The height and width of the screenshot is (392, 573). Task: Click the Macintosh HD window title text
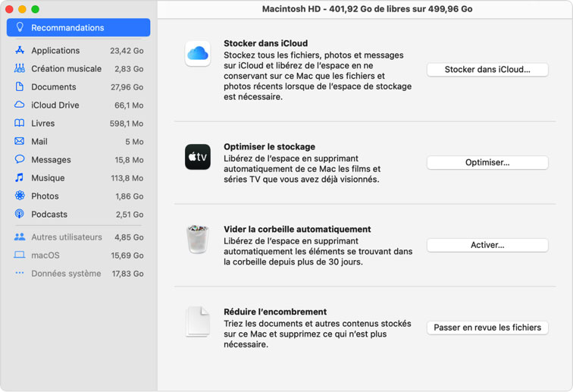click(367, 9)
